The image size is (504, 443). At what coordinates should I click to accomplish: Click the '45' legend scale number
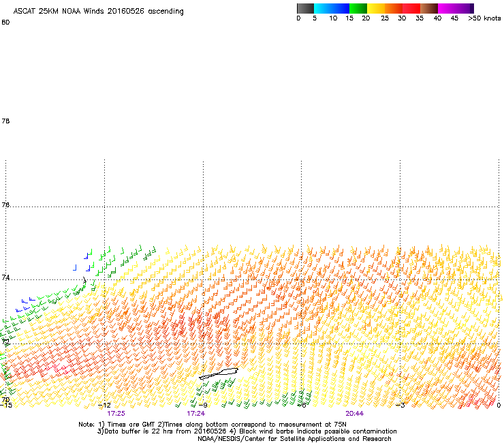(x=454, y=18)
